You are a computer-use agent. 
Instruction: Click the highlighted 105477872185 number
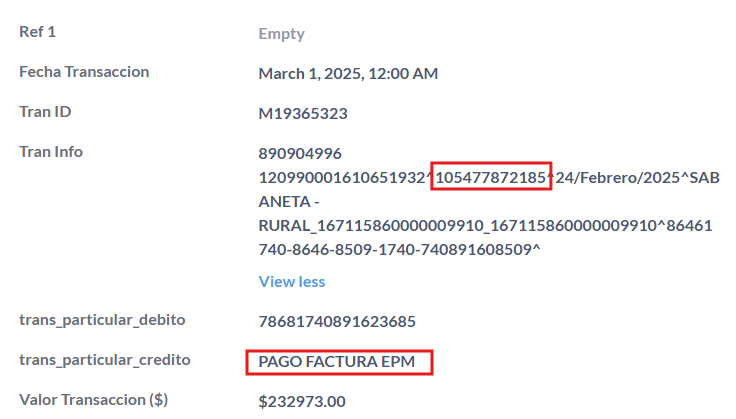click(491, 177)
